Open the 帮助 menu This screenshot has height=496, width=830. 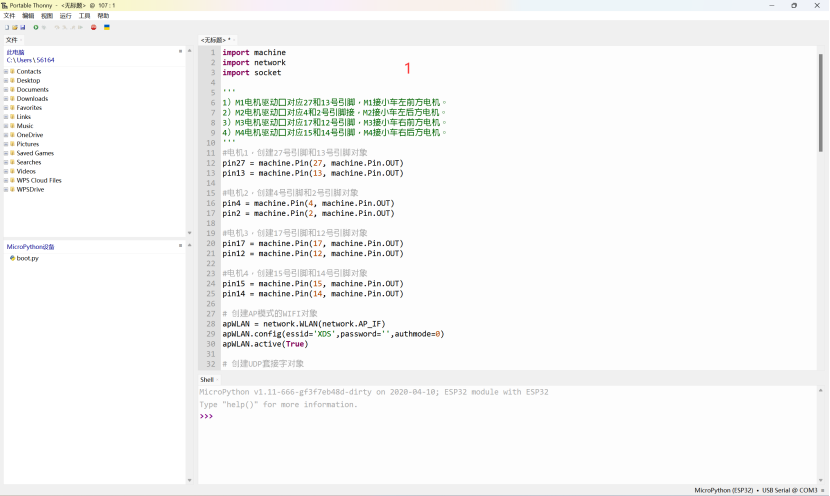pos(103,16)
